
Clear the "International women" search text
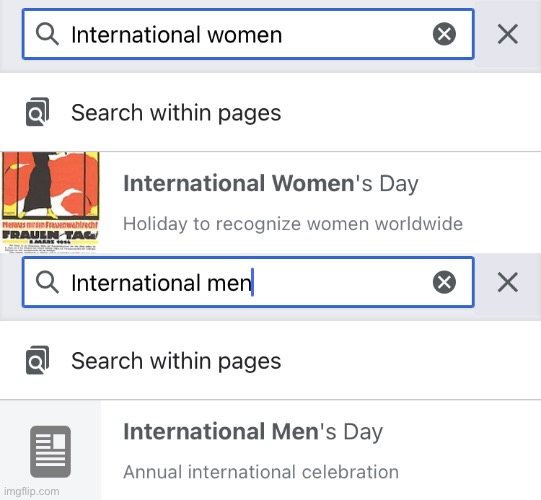[444, 34]
